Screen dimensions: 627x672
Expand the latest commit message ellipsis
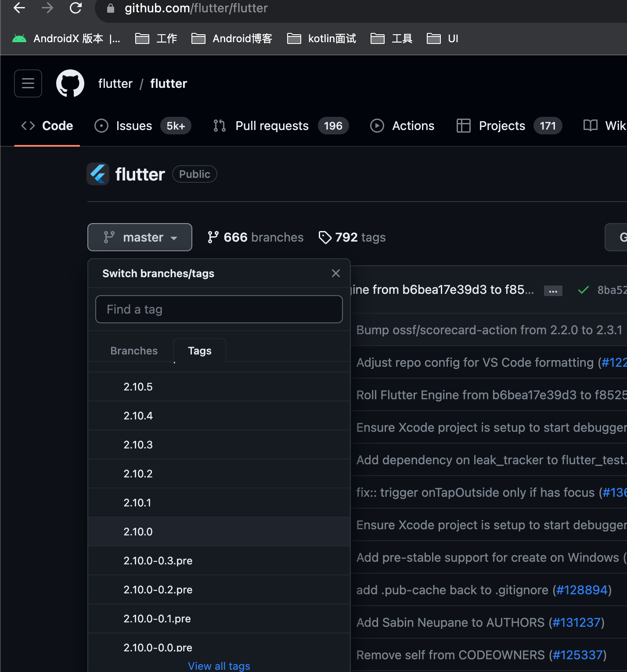pyautogui.click(x=553, y=290)
